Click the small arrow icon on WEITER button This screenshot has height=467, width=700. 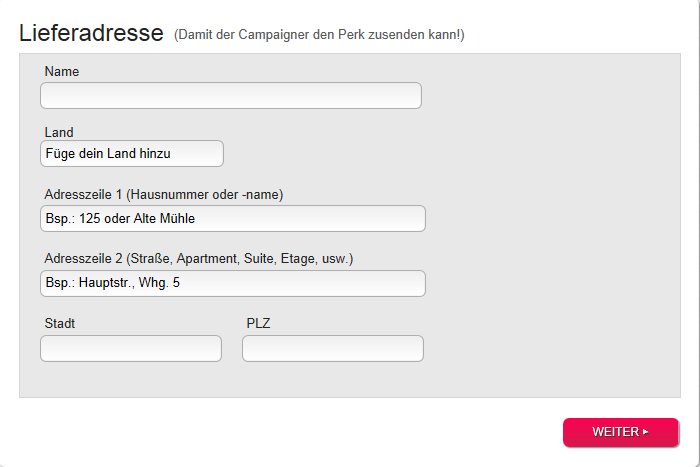(646, 432)
